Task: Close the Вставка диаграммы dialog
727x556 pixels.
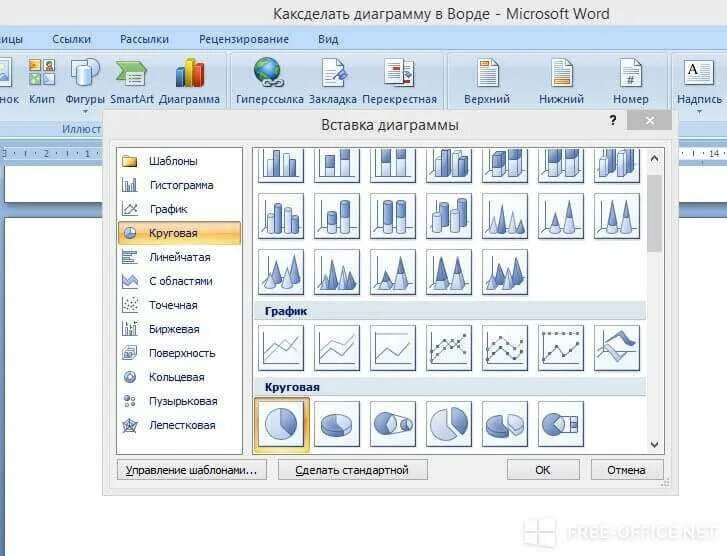Action: point(649,121)
